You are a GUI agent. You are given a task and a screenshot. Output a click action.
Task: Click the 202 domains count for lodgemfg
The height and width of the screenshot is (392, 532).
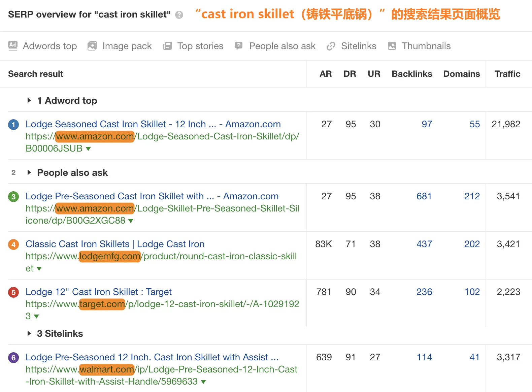472,244
